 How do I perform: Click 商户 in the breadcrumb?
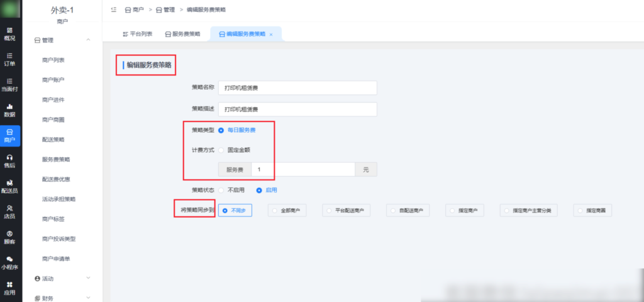click(135, 9)
